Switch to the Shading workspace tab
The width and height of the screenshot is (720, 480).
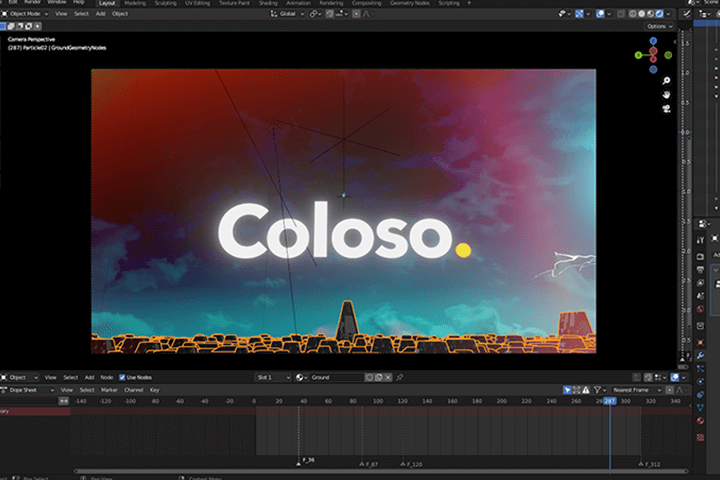[x=268, y=3]
